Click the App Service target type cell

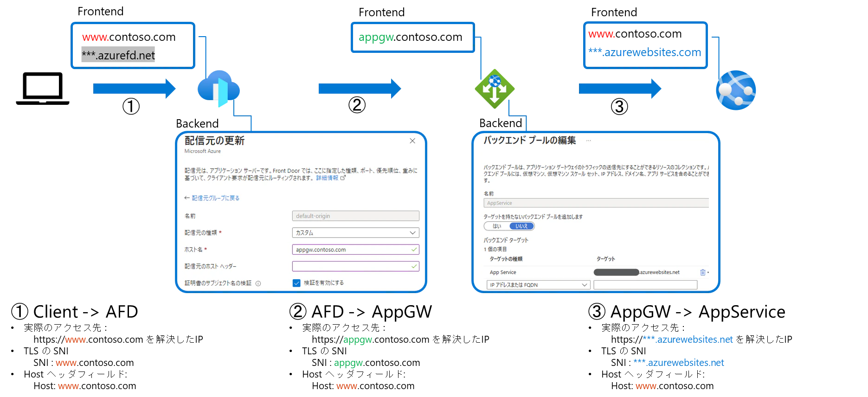[x=503, y=272]
